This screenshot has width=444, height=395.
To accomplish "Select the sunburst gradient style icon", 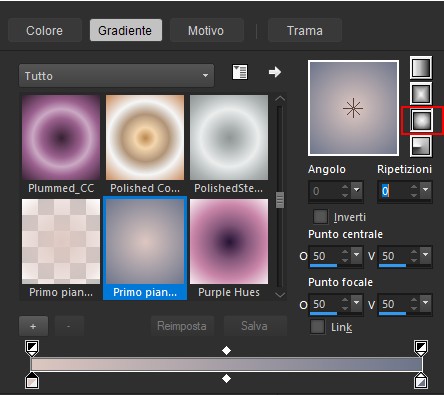I will tap(421, 120).
